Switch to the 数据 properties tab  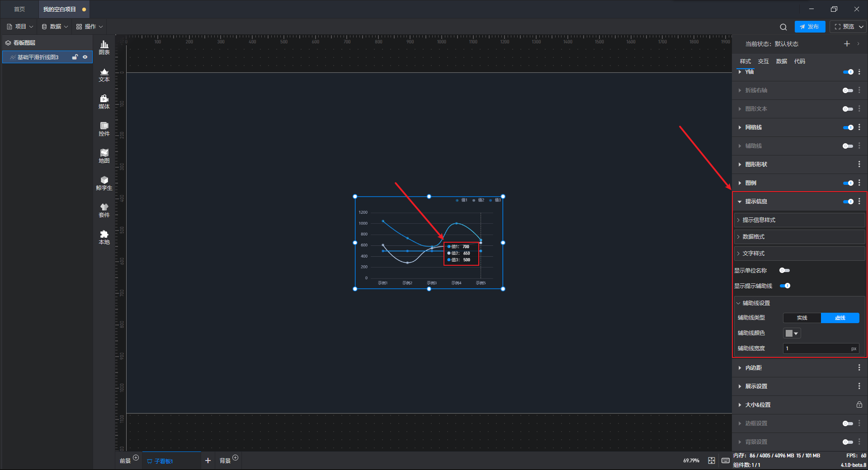(x=782, y=61)
